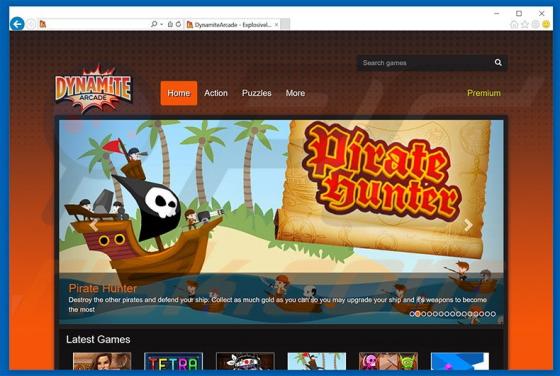Screen dimensions: 560x376
Task: Click the greyed browser forward arrow
Action: coord(31,24)
